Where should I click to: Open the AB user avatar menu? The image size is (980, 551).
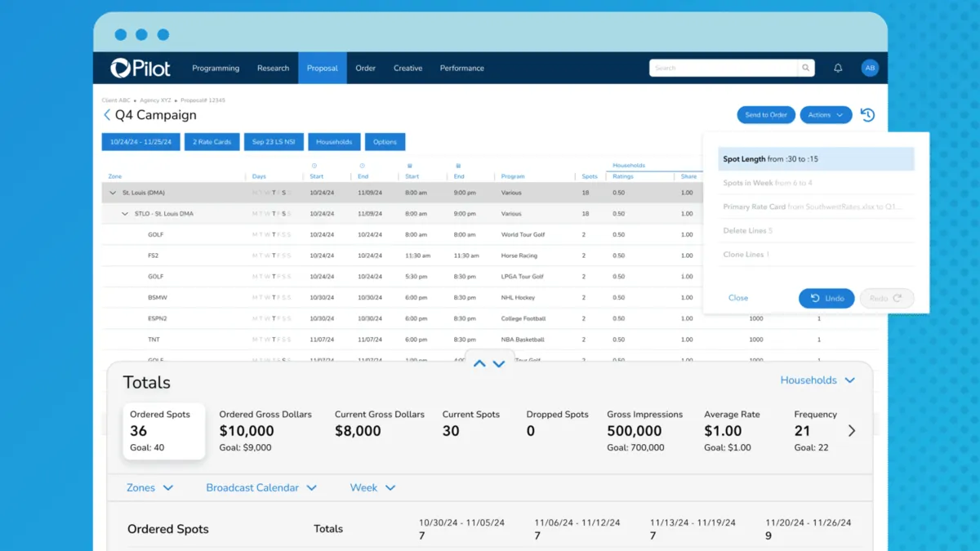(869, 68)
